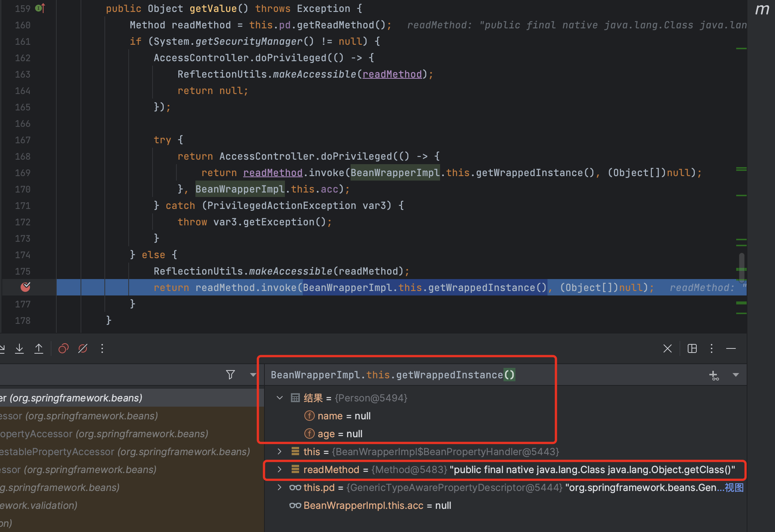Click the glasses icon beside BeanWrapperImpl.this.acc

tap(295, 505)
